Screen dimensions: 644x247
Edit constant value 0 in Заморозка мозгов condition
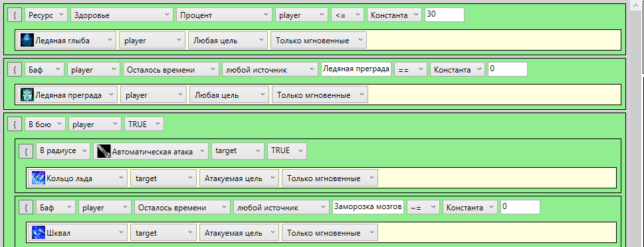pyautogui.click(x=520, y=207)
